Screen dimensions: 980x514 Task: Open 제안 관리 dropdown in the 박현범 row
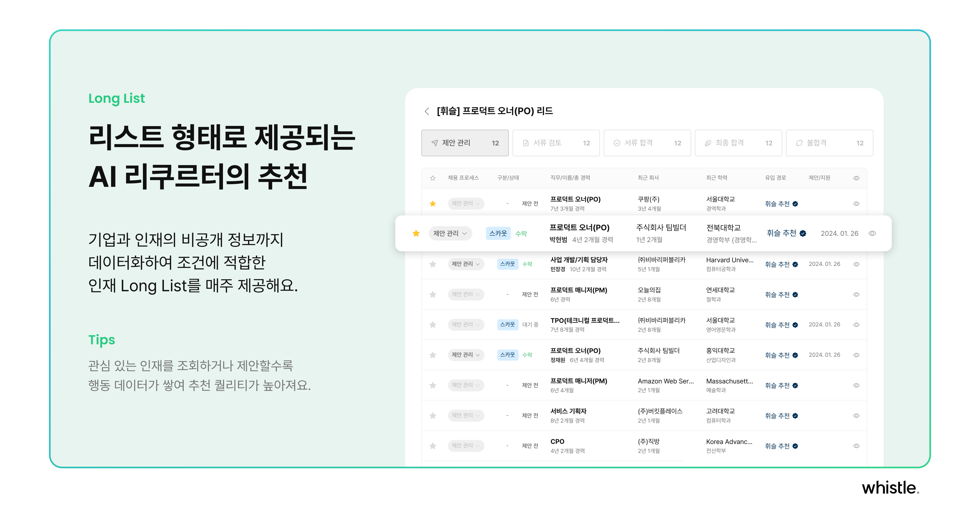point(450,233)
